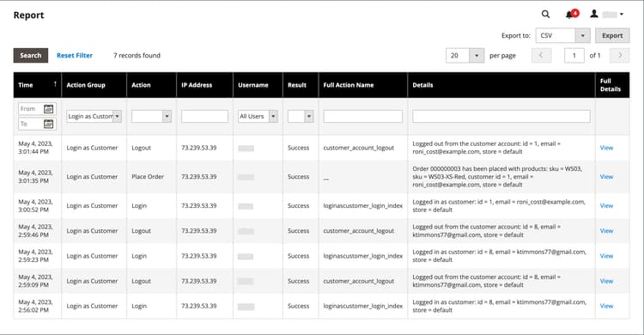Viewport: 644px width, 335px height.
Task: Click the Reset Filter link
Action: tap(75, 56)
